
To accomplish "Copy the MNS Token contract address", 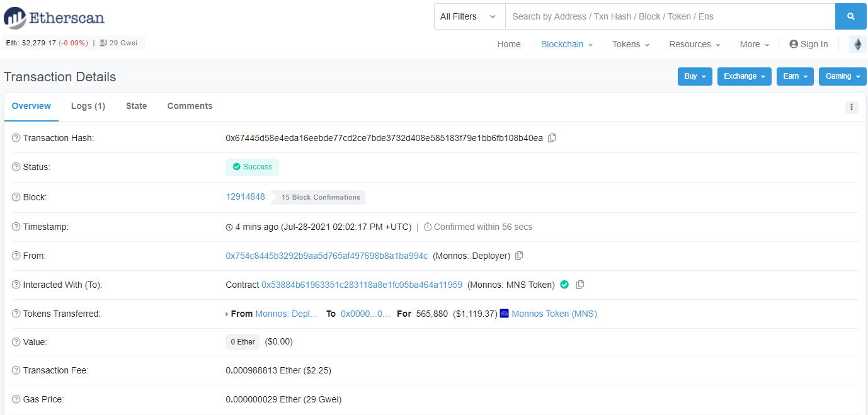I will tap(580, 285).
